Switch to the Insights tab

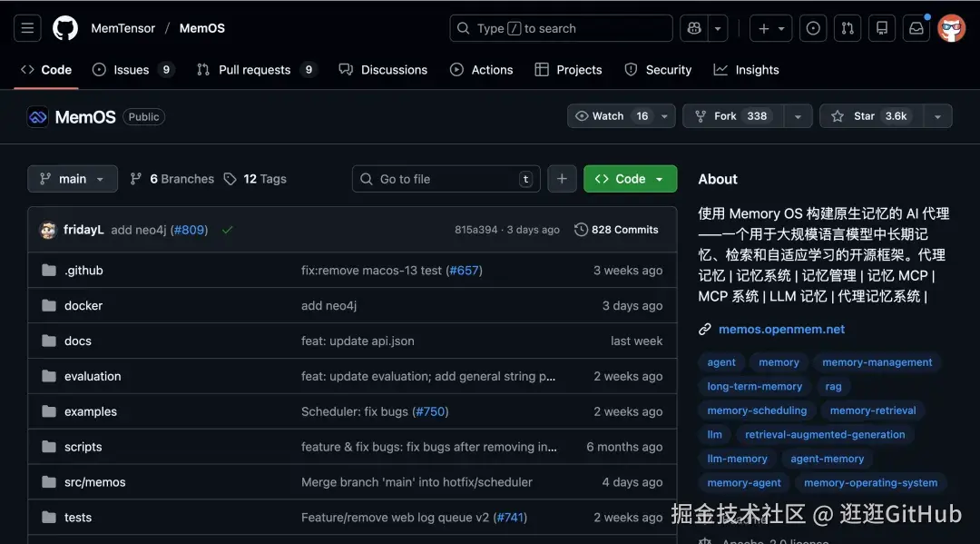pos(746,69)
